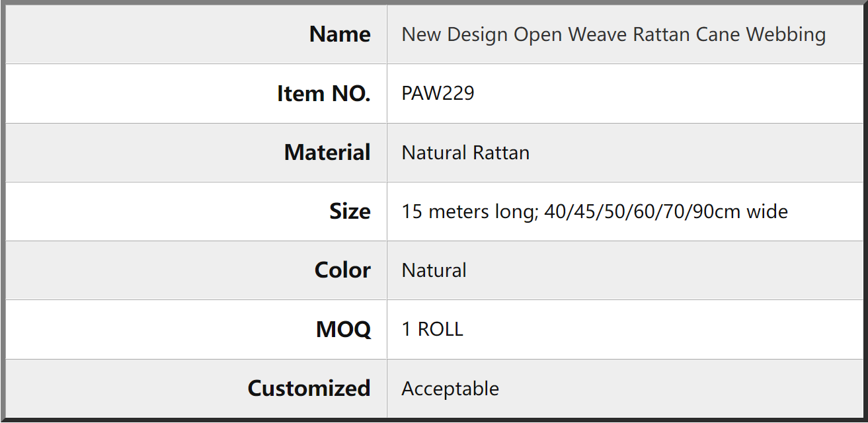This screenshot has height=423, width=868.
Task: Select the item number PAW229
Action: [438, 93]
